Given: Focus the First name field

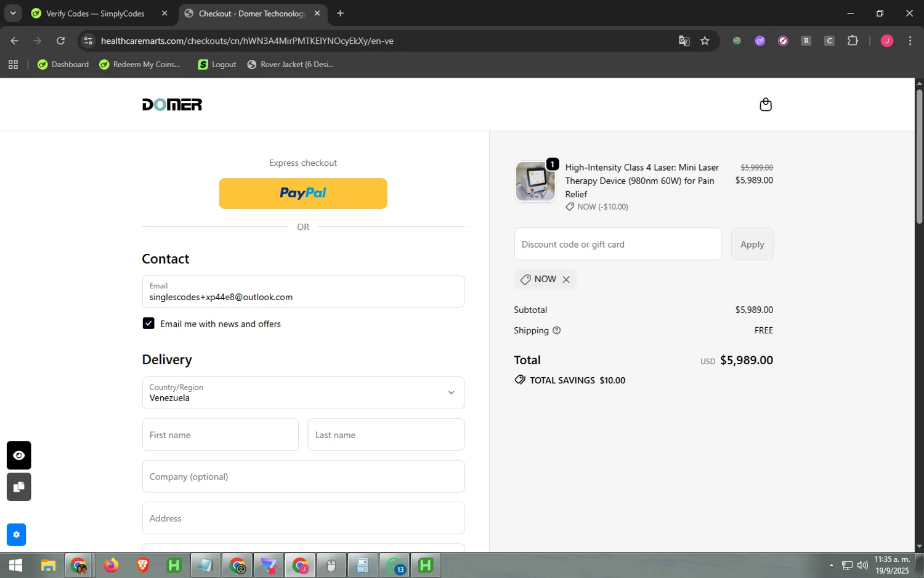Looking at the screenshot, I should (220, 434).
